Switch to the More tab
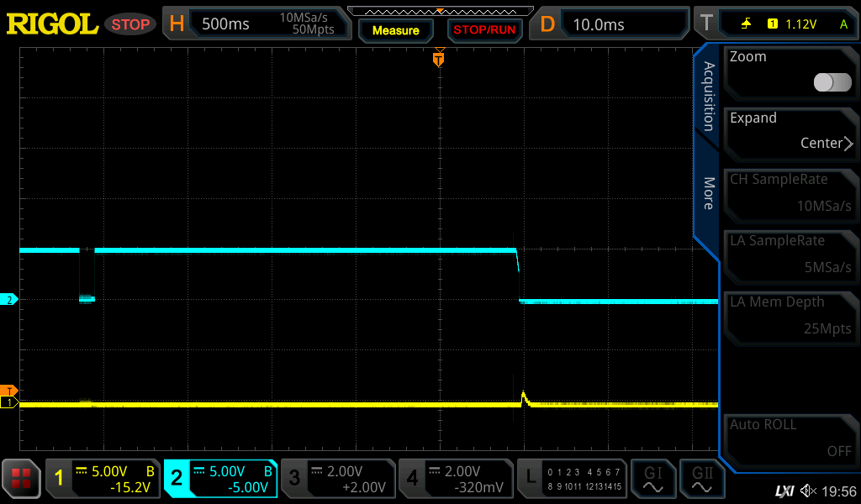The image size is (861, 504). point(708,193)
